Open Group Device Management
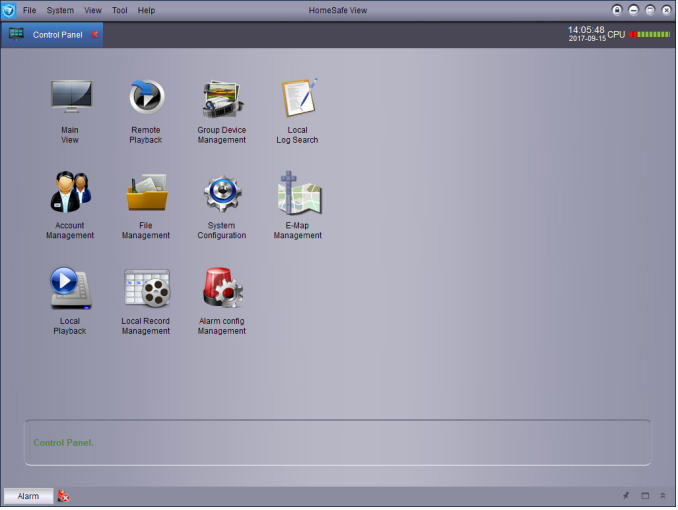 tap(221, 98)
